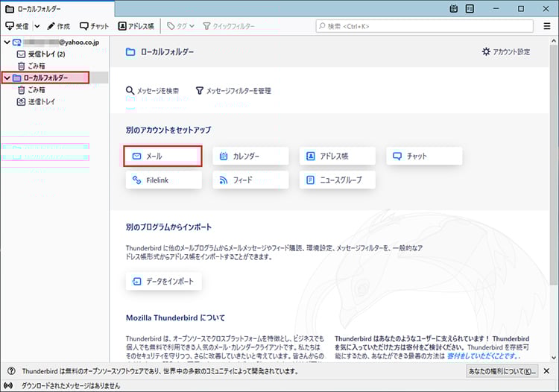Open アカウント設定 with gear icon
The image size is (559, 392).
[x=506, y=51]
